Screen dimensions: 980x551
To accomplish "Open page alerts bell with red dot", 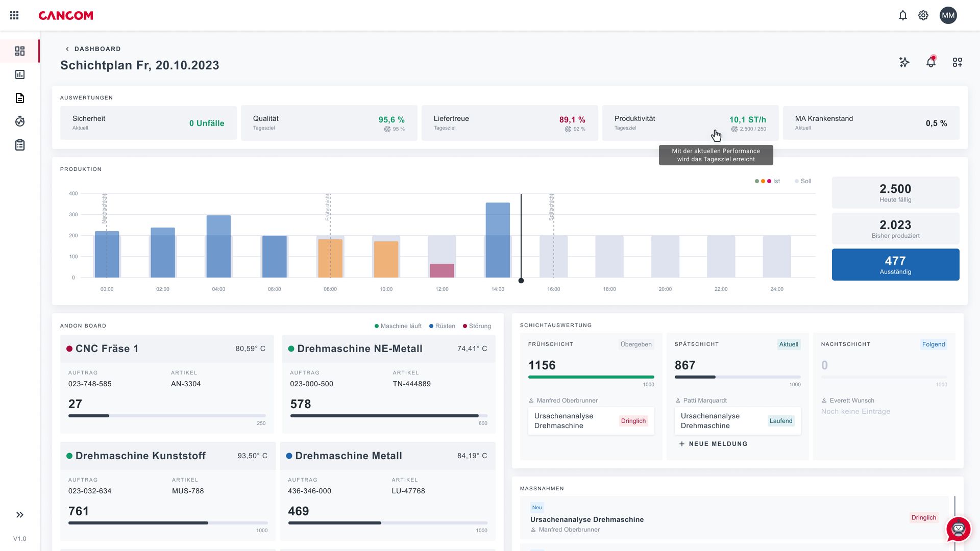I will tap(930, 62).
